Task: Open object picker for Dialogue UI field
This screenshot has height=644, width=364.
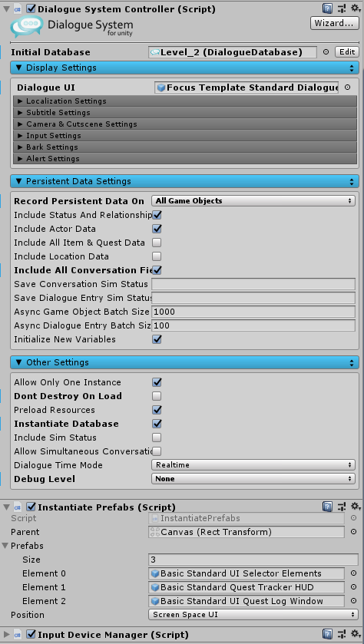Action: tap(348, 88)
